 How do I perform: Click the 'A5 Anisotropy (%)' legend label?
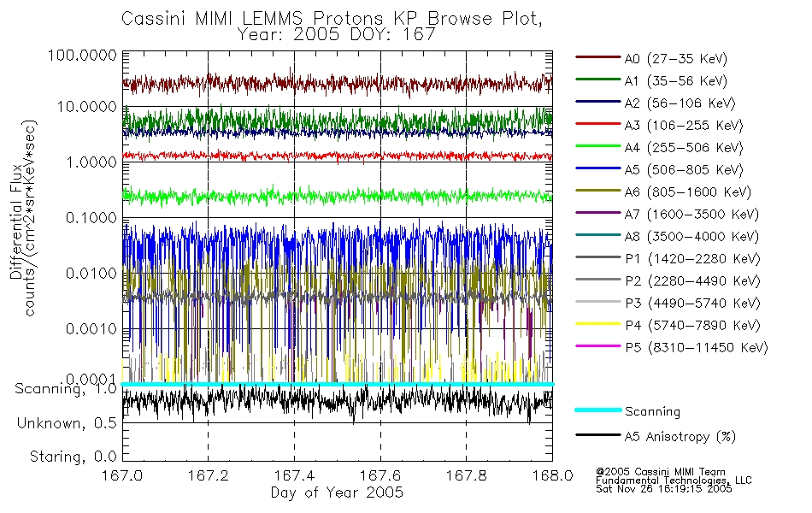pos(680,437)
